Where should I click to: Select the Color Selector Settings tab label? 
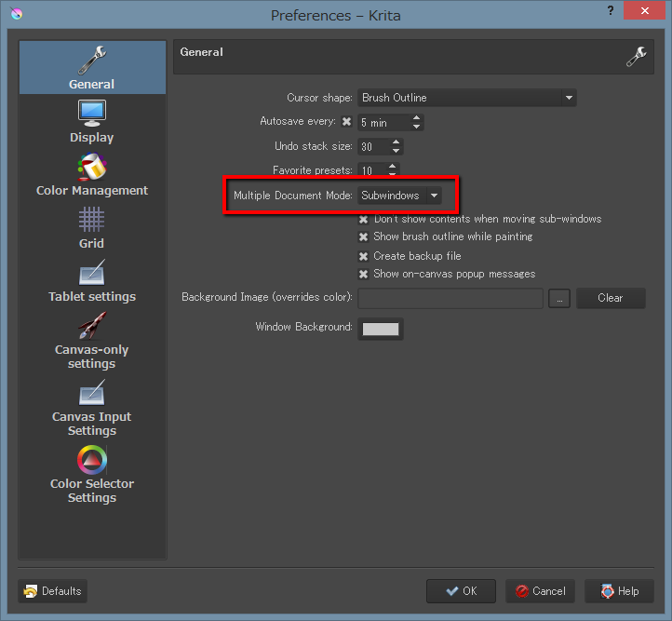92,491
